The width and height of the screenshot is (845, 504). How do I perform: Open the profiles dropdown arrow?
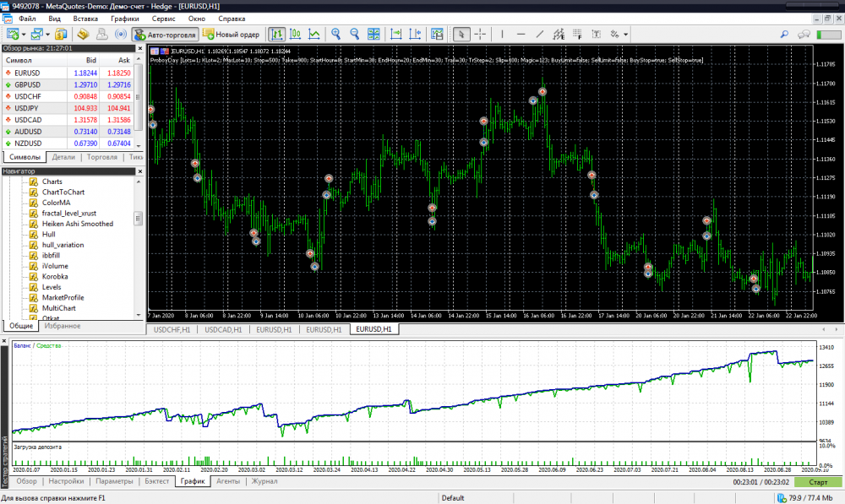pos(47,35)
